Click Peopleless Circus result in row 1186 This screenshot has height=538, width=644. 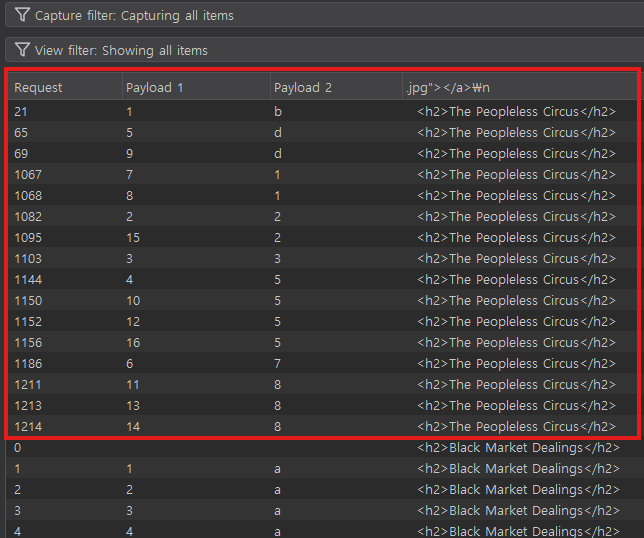point(516,363)
